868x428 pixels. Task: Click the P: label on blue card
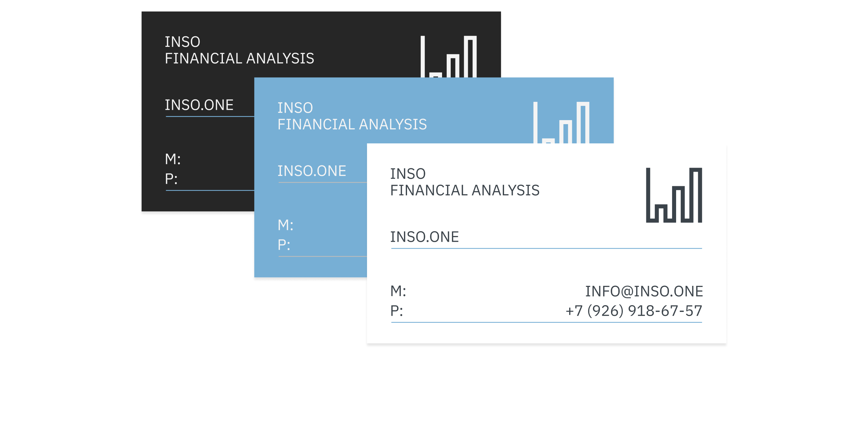(x=284, y=245)
